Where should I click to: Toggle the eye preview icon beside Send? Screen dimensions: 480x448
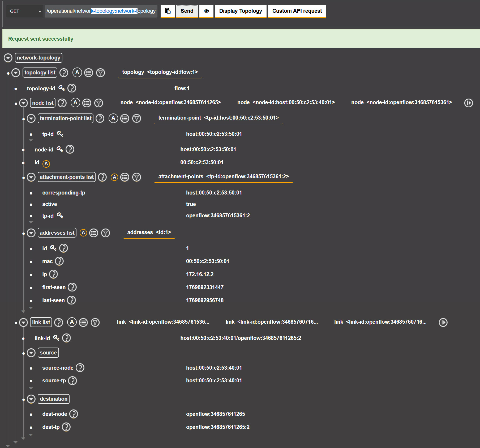(206, 11)
